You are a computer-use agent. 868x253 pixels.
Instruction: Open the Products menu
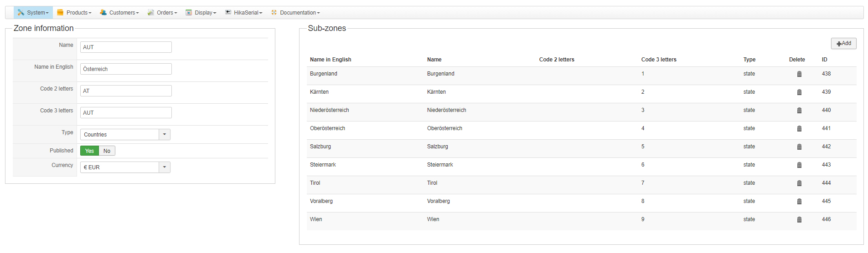[74, 13]
